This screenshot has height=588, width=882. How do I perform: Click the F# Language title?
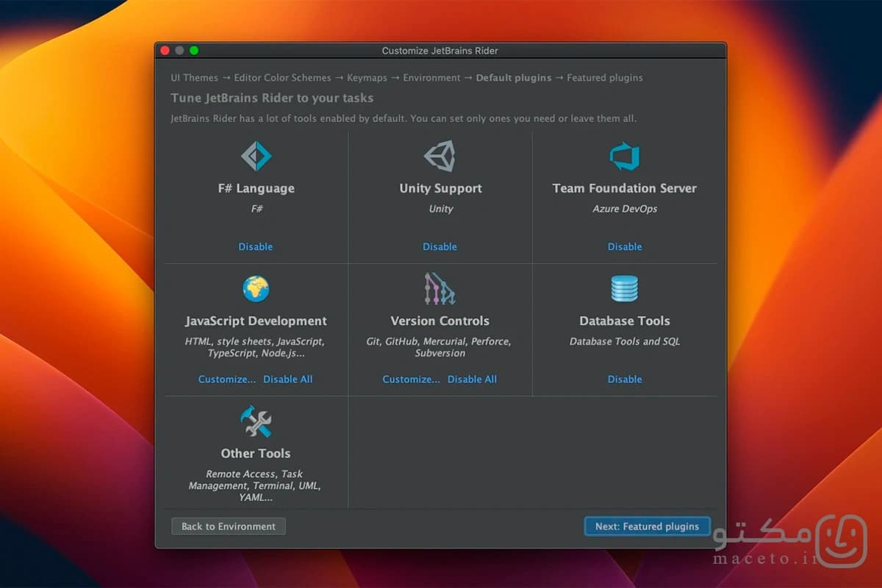256,188
